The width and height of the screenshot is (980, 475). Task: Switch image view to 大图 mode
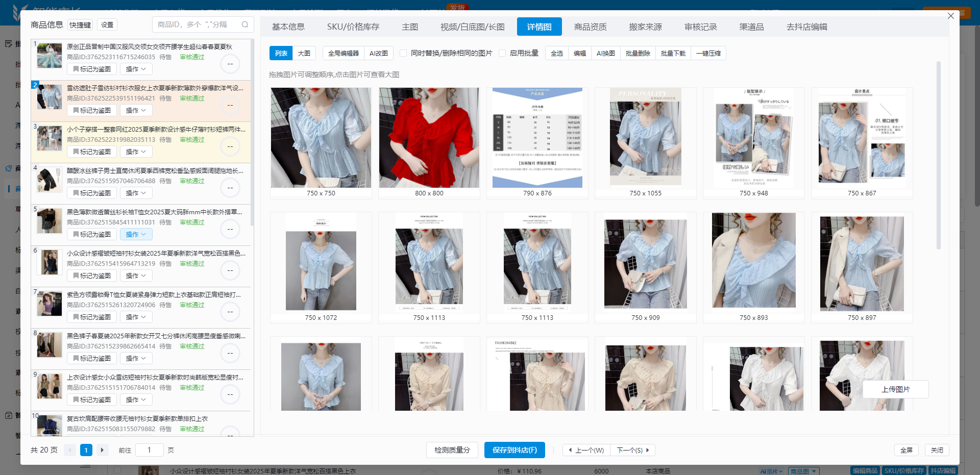pos(304,53)
